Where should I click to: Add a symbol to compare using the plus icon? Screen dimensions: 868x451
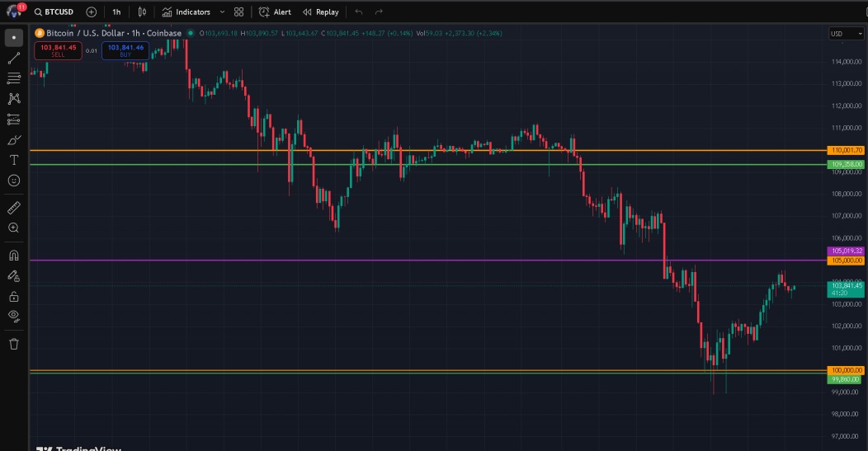tap(92, 12)
